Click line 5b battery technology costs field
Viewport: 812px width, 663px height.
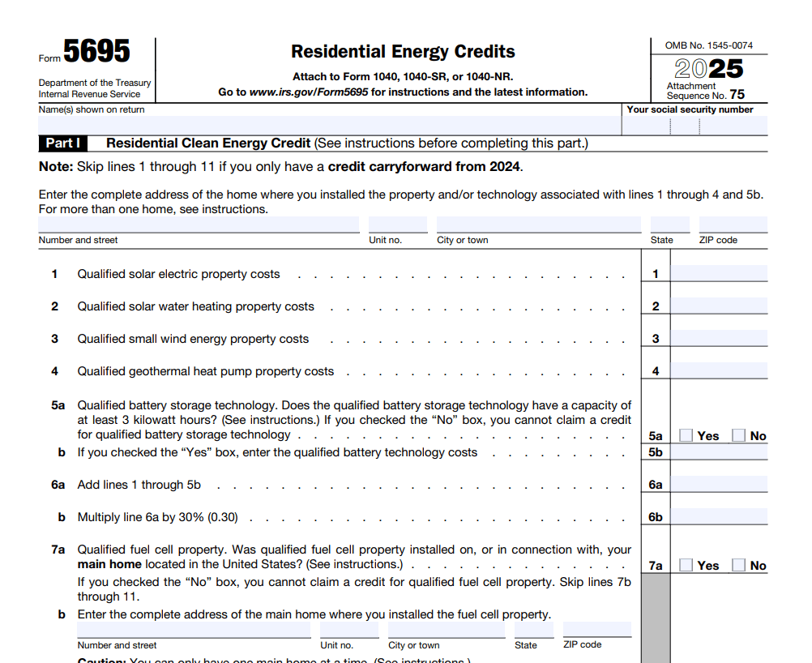pyautogui.click(x=720, y=452)
